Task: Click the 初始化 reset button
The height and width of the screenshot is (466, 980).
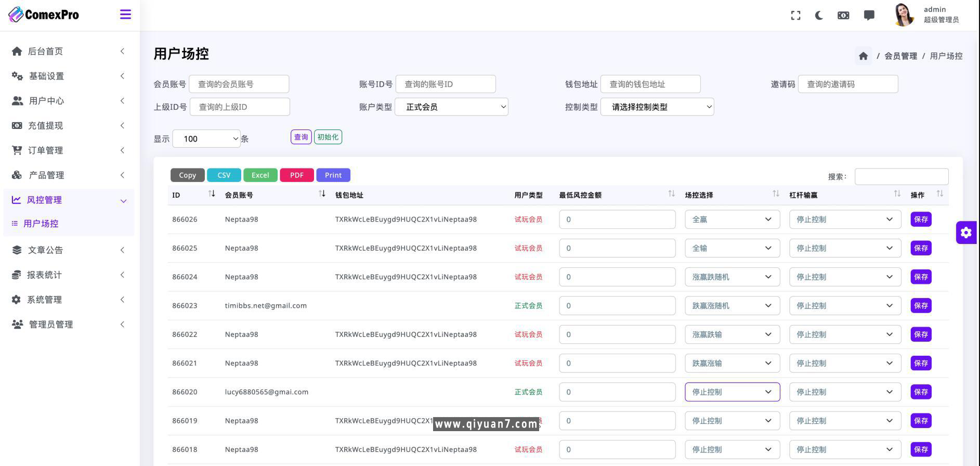Action: [328, 137]
